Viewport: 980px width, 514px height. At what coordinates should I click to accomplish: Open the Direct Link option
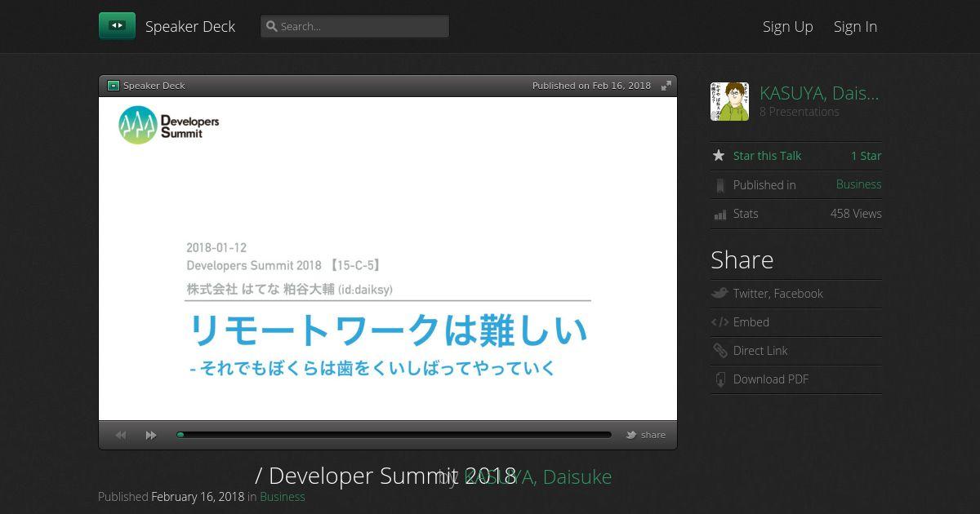(x=760, y=351)
